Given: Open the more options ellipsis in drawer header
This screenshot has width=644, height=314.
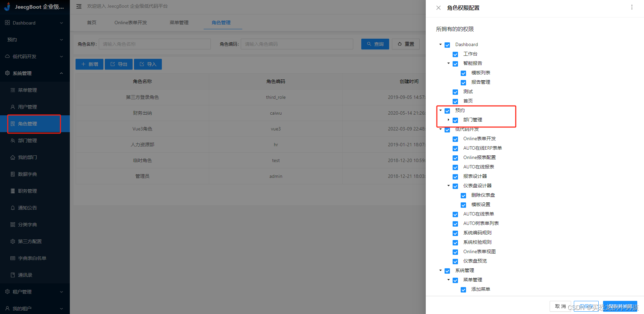Looking at the screenshot, I should pyautogui.click(x=632, y=7).
